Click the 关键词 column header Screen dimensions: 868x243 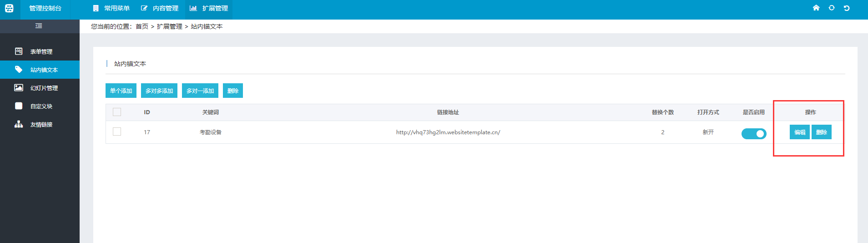[x=211, y=112]
